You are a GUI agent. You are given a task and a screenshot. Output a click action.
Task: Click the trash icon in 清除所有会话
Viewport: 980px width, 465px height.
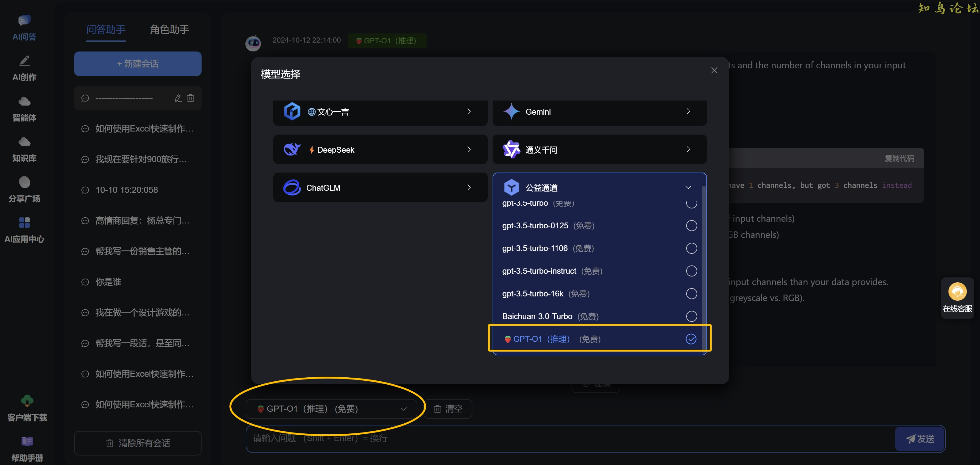tap(110, 443)
